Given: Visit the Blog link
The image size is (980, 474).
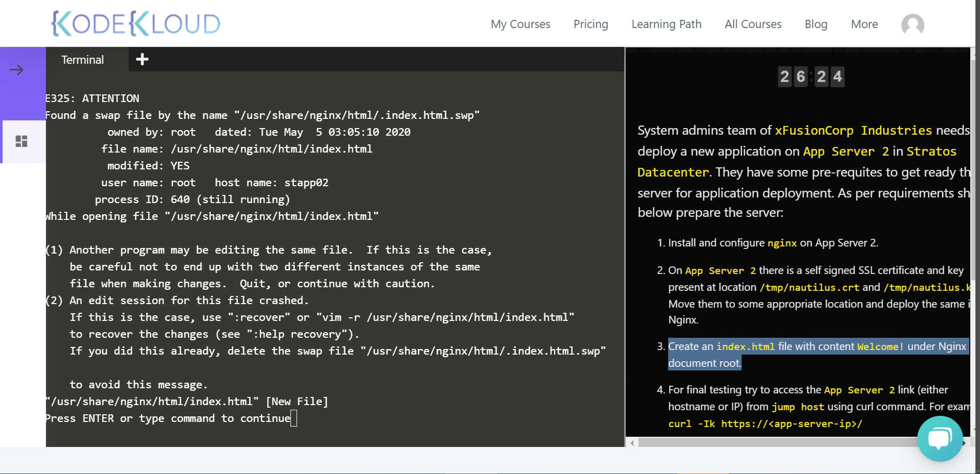Looking at the screenshot, I should click(816, 24).
